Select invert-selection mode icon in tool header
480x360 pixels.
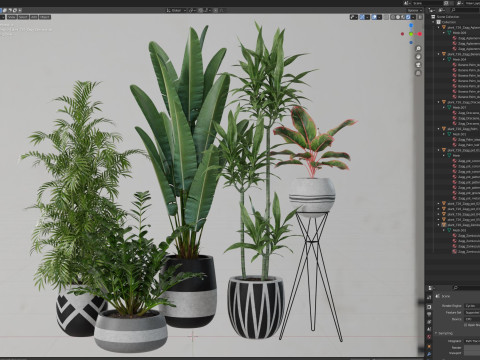click(x=15, y=10)
